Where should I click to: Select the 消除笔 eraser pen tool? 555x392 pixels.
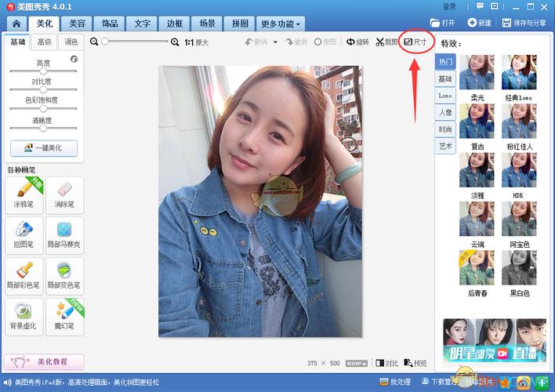coord(64,194)
